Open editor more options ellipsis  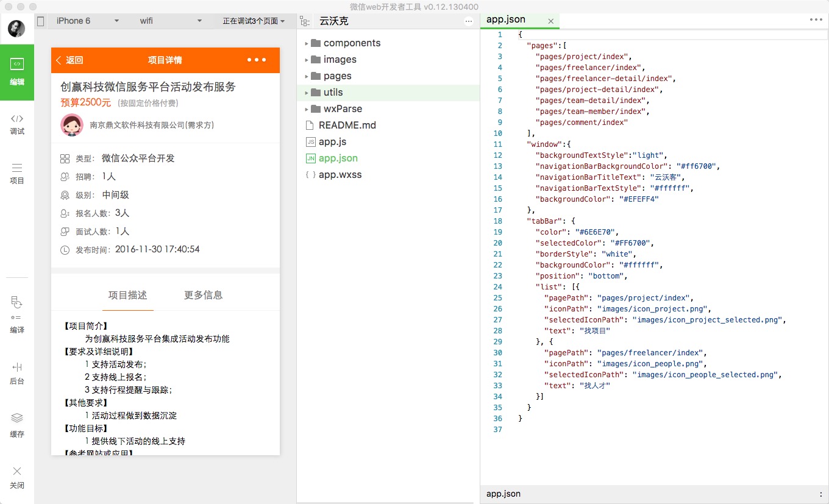pyautogui.click(x=816, y=20)
